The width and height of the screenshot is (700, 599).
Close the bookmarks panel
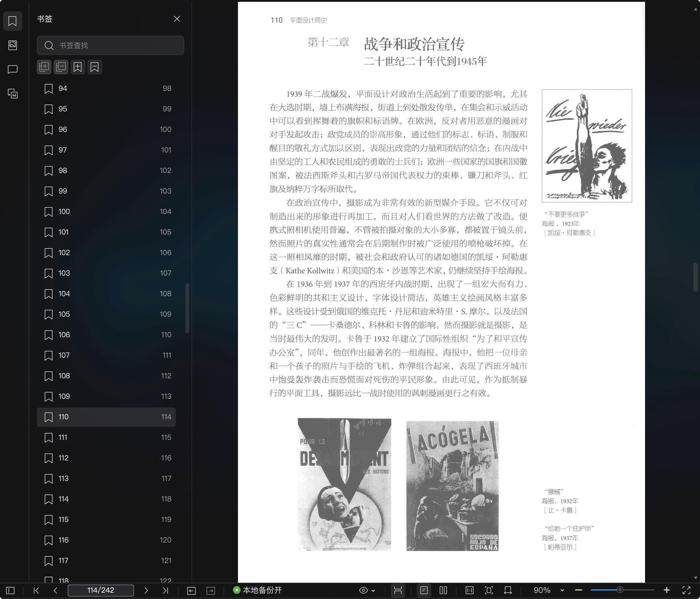pos(177,19)
